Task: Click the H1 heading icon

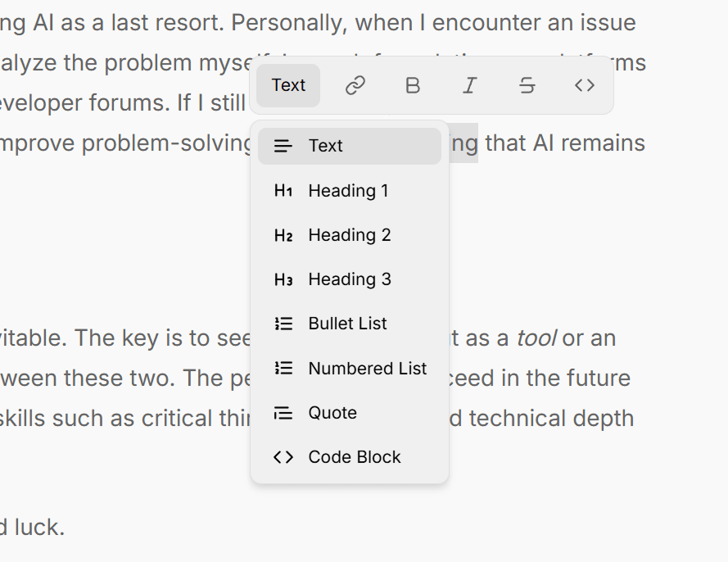Action: tap(283, 191)
